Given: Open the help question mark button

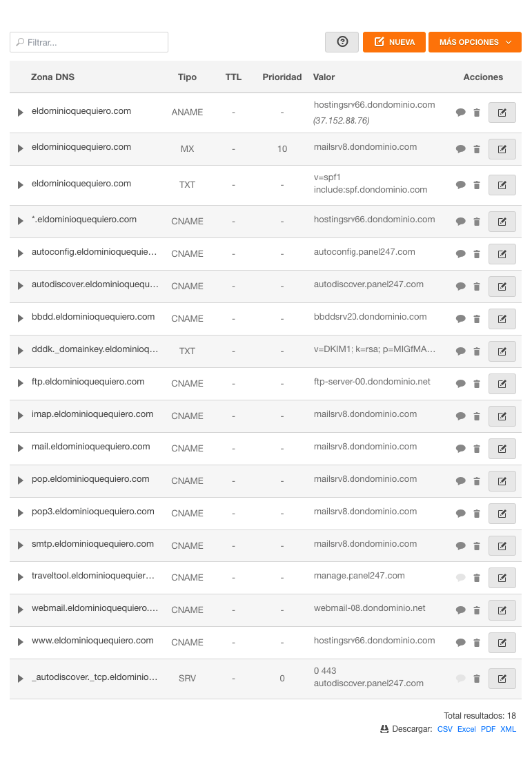Looking at the screenshot, I should (342, 42).
